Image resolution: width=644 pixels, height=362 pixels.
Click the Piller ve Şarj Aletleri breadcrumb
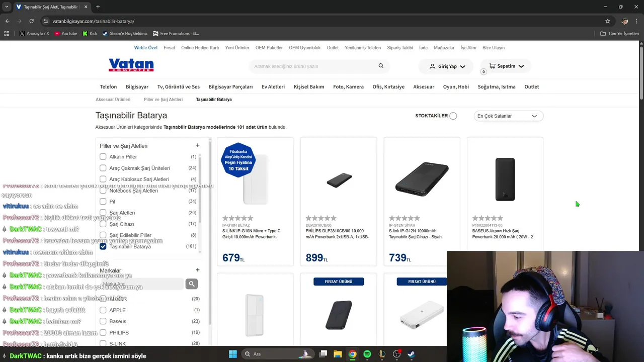(163, 100)
